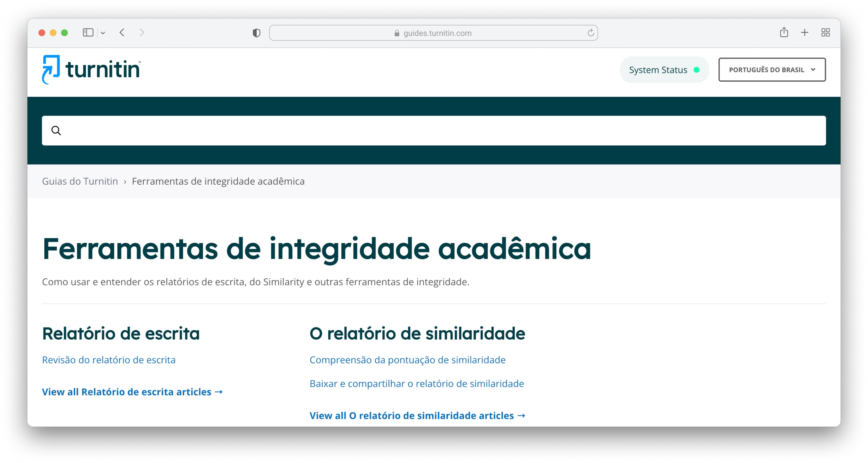Open the Share icon

point(784,32)
